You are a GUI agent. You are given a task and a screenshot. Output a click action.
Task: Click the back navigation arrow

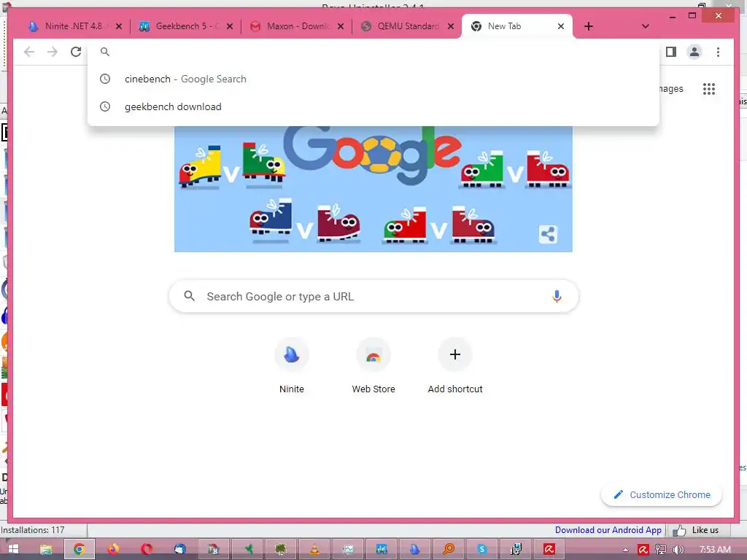point(29,52)
